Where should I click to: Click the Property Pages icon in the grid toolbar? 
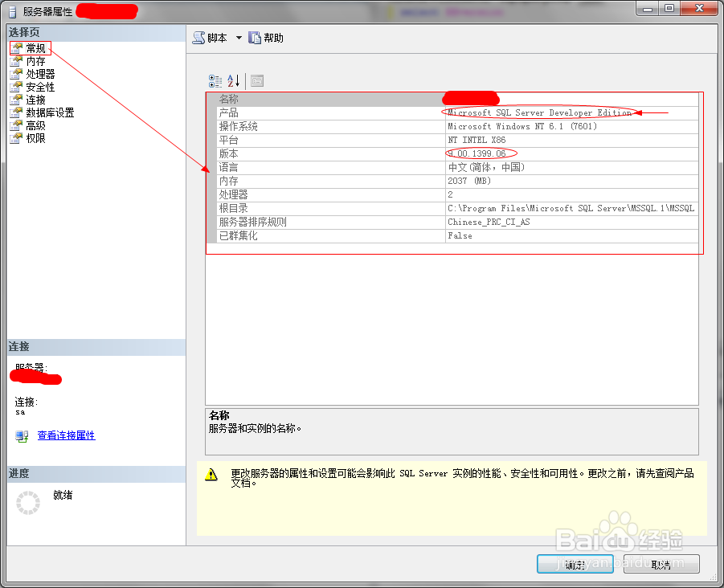click(x=256, y=80)
